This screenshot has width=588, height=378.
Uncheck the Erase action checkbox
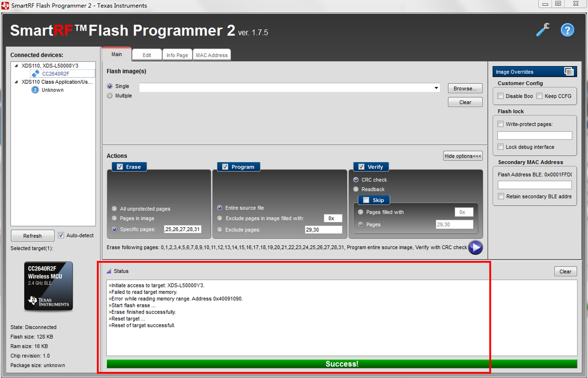120,167
